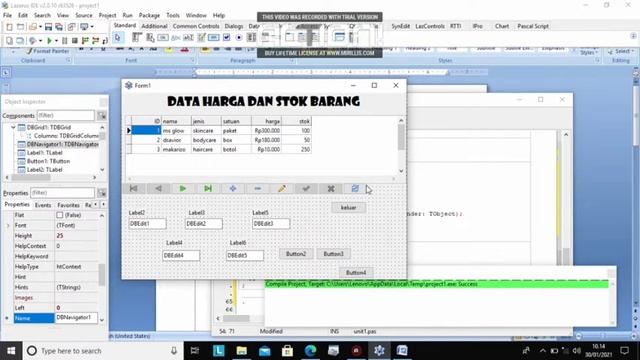640x360 pixels.
Task: Click the DBNavigator Delete minus button
Action: [x=257, y=188]
